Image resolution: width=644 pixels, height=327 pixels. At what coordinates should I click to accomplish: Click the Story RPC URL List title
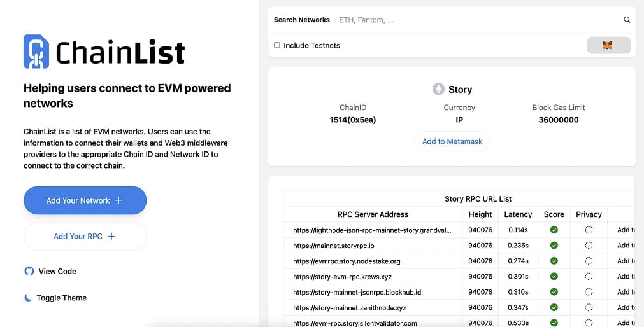pyautogui.click(x=478, y=199)
